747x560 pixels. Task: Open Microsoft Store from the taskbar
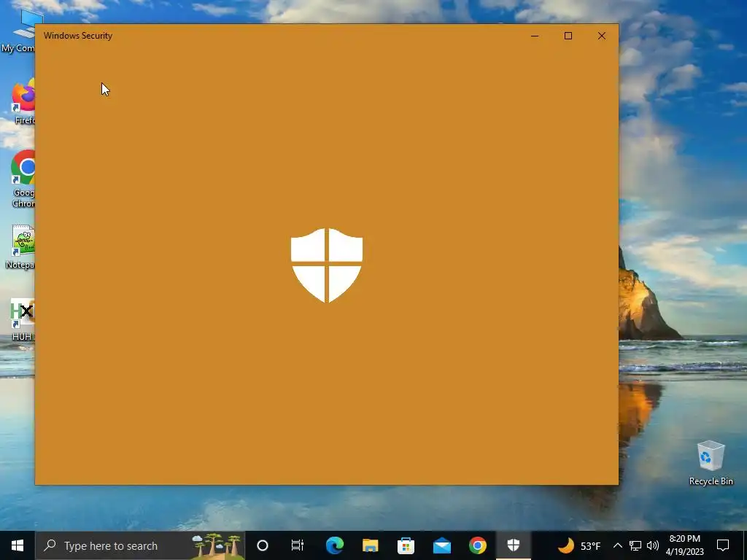click(x=406, y=545)
